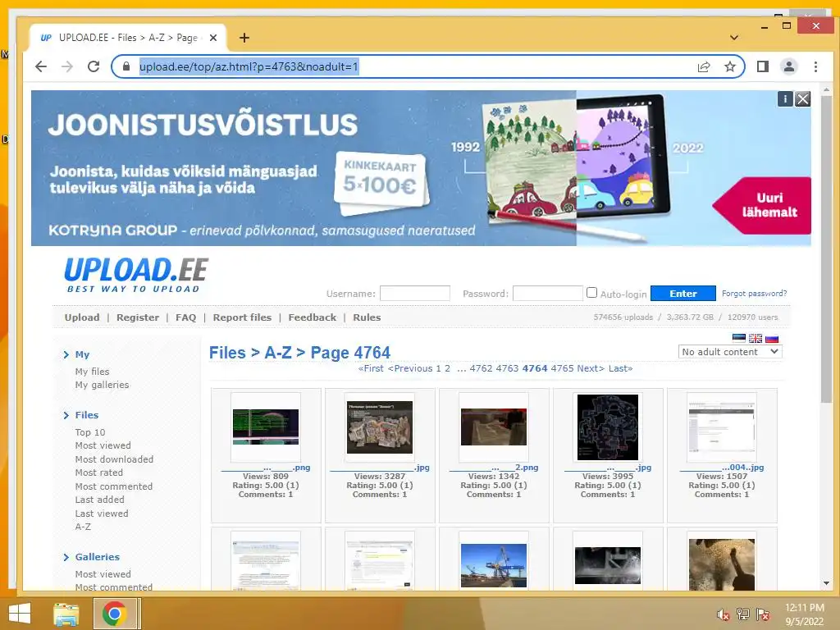Screen dimensions: 840x630
Task: Close the UPLOAD.EE tab
Action: click(213, 38)
